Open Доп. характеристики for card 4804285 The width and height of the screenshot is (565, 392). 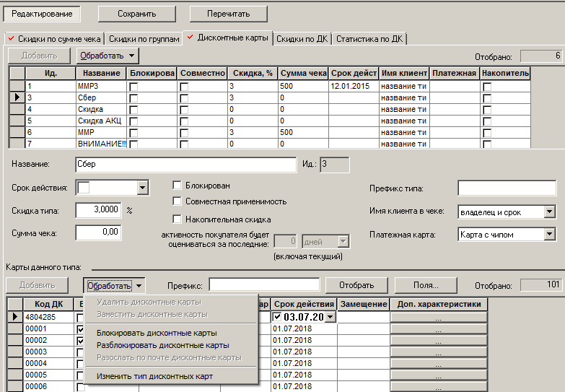tap(439, 318)
